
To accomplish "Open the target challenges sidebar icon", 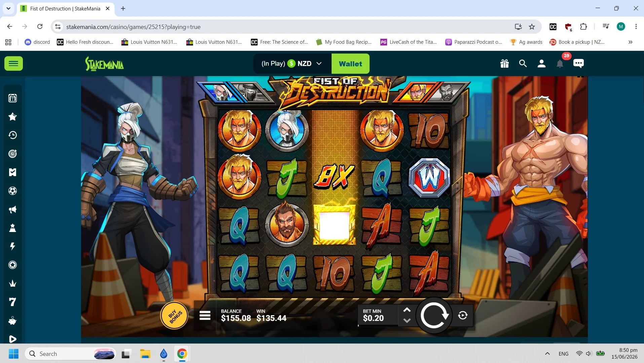I will 12,154.
